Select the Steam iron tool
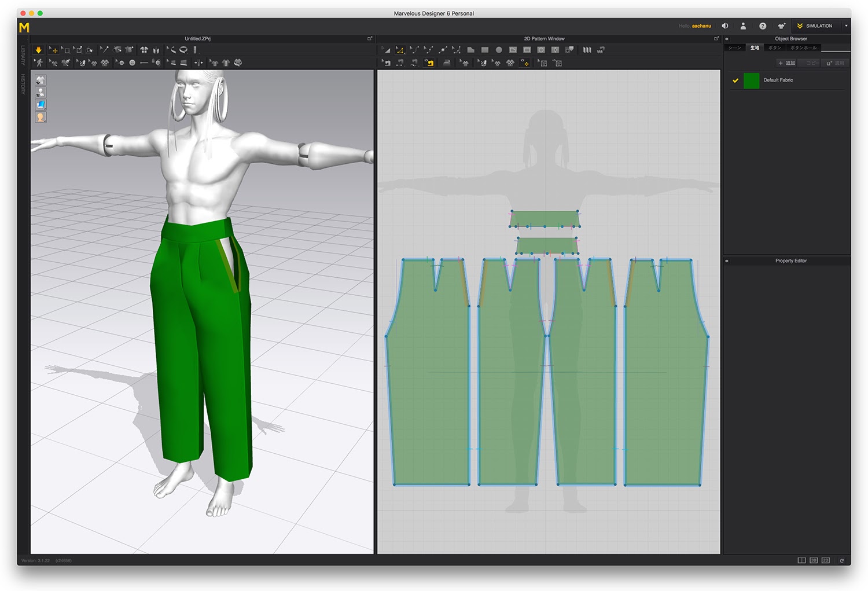The height and width of the screenshot is (591, 868). (x=446, y=63)
